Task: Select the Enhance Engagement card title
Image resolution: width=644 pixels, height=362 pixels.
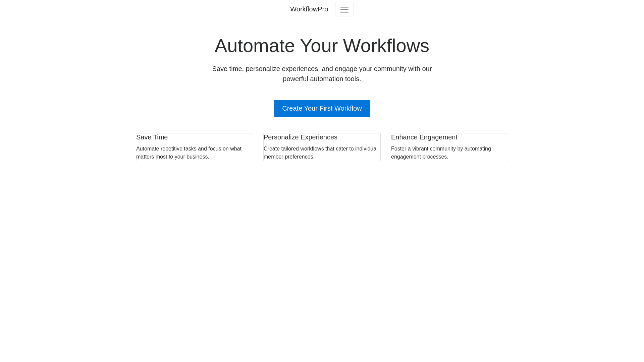Action: pos(424,137)
